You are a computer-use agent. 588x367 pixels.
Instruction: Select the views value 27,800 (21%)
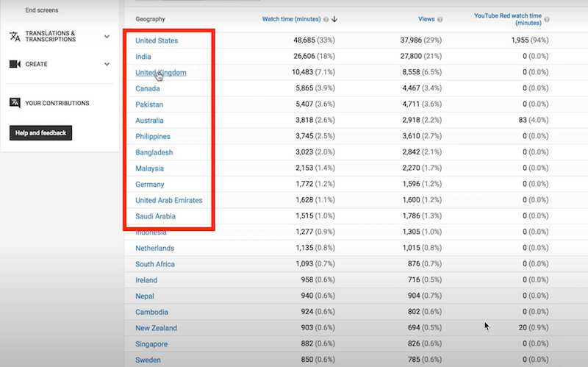tap(420, 57)
